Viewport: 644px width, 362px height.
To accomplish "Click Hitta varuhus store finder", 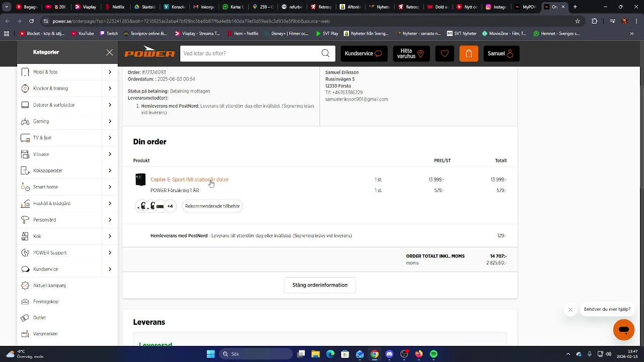I will tap(412, 53).
